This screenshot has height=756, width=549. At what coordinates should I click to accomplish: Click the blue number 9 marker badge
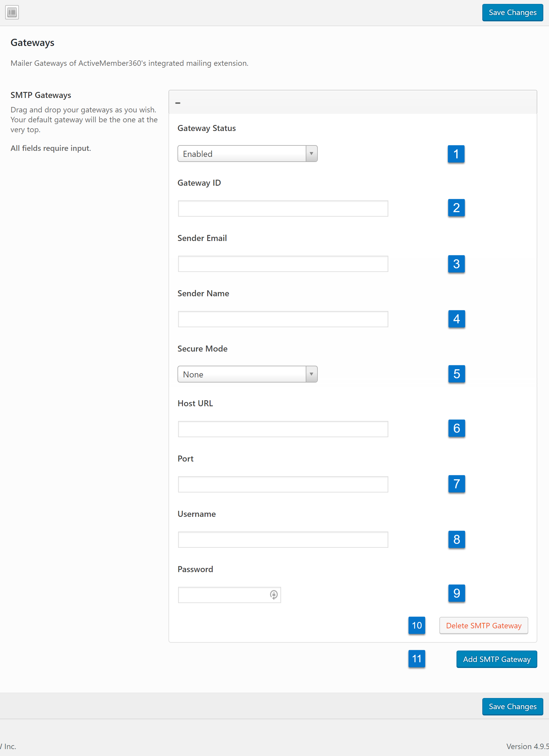pos(456,593)
